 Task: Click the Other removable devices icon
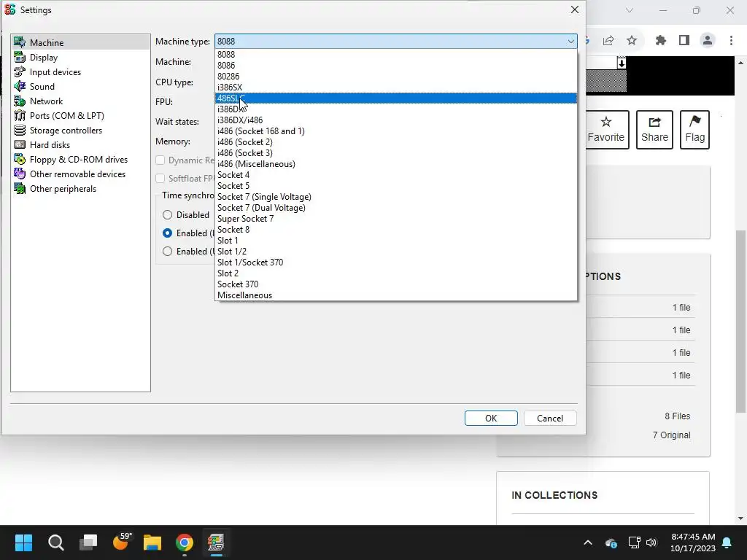pos(20,174)
